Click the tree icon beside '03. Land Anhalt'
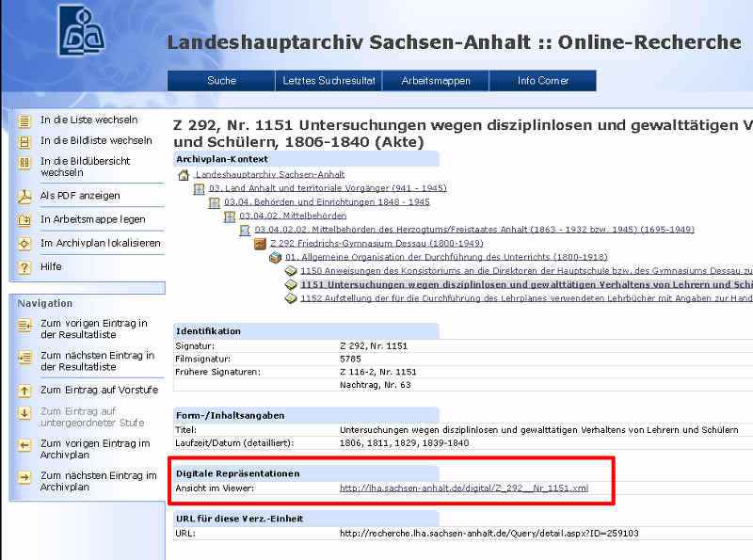753x560 pixels. [x=199, y=189]
